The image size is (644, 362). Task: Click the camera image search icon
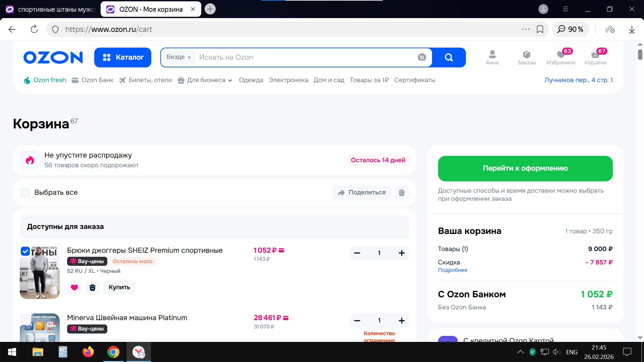pos(422,57)
